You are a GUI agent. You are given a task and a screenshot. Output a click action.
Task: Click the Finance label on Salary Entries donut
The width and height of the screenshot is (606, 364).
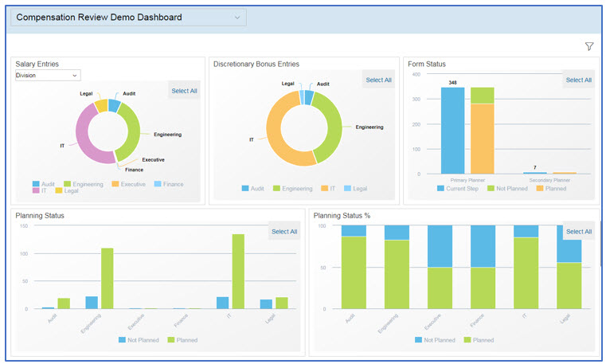[x=134, y=170]
